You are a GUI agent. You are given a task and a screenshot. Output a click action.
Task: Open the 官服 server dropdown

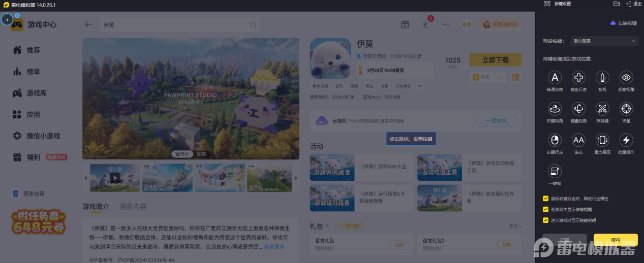(x=489, y=77)
